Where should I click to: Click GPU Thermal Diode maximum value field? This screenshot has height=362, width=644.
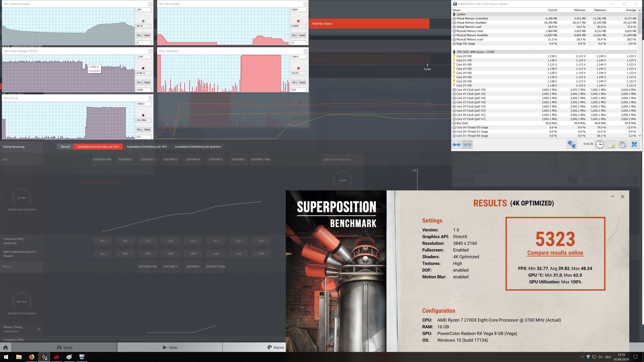143,10
